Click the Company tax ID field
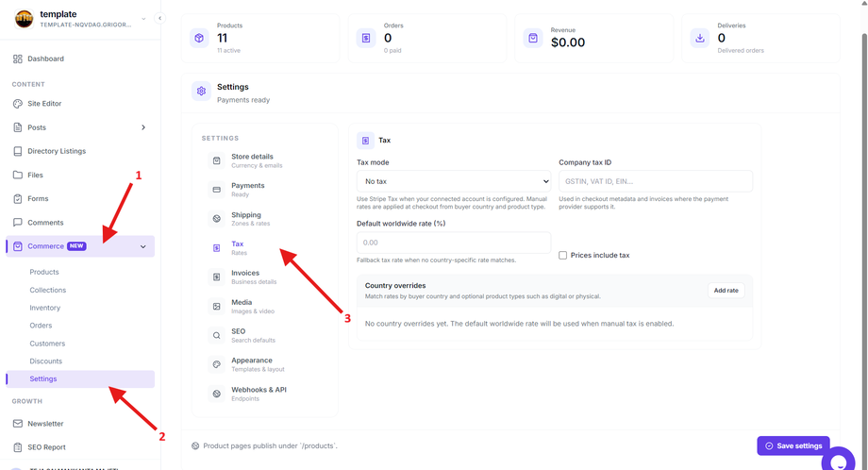Viewport: 868px width, 470px height. tap(656, 181)
